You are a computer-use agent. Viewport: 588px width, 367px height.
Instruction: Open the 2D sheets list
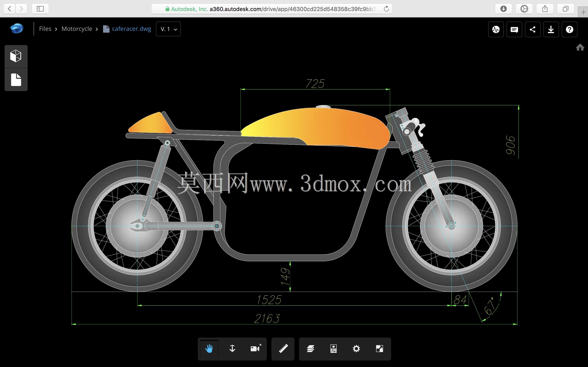(x=16, y=80)
